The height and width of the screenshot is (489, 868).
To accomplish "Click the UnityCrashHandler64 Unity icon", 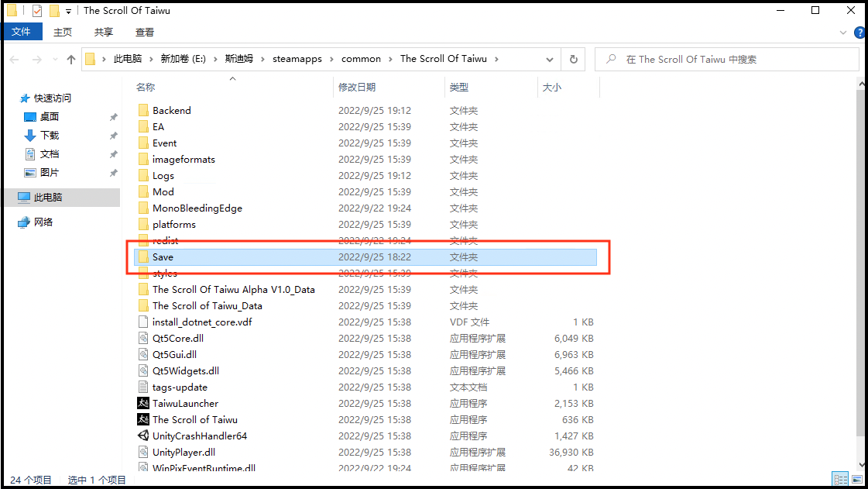I will [143, 436].
